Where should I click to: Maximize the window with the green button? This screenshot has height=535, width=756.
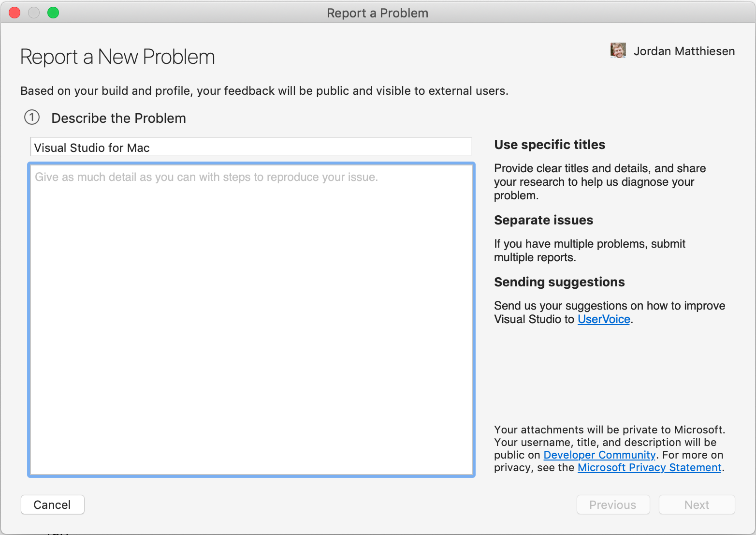click(x=53, y=13)
